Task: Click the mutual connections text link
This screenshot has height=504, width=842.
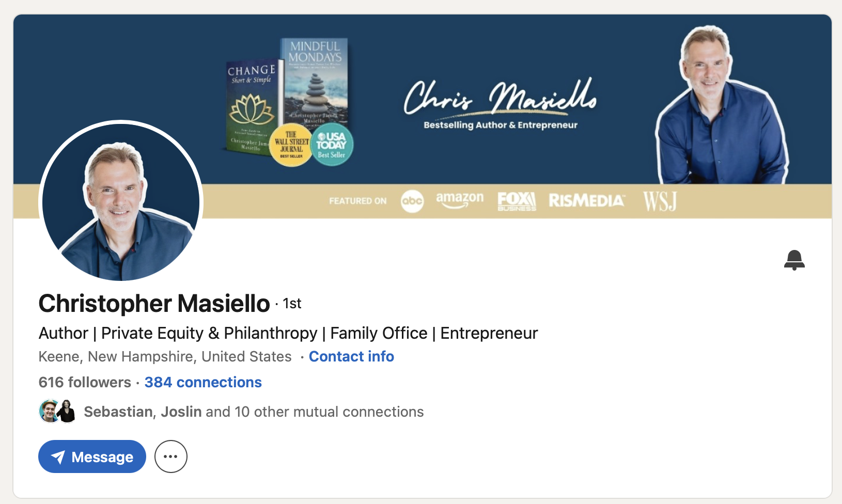Action: click(x=254, y=412)
